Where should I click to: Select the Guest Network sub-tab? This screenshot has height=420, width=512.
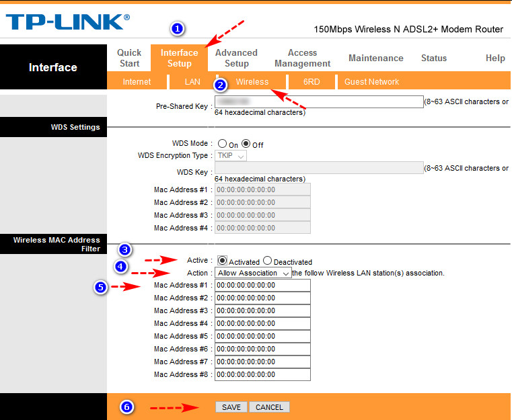click(371, 82)
